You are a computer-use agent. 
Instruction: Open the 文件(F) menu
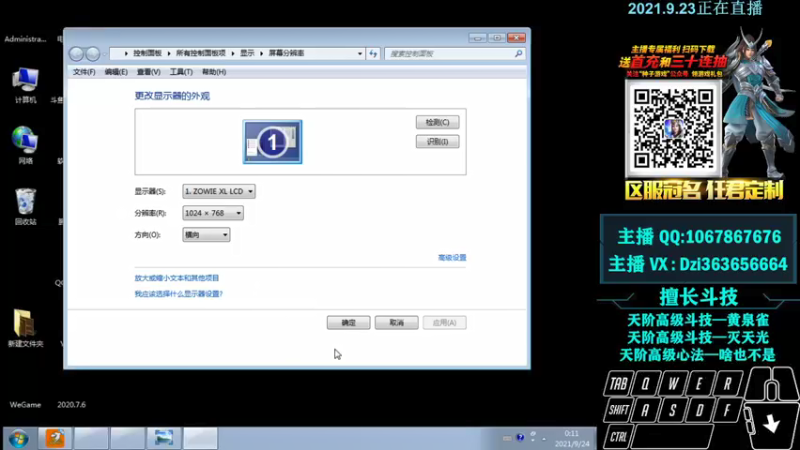coord(84,72)
